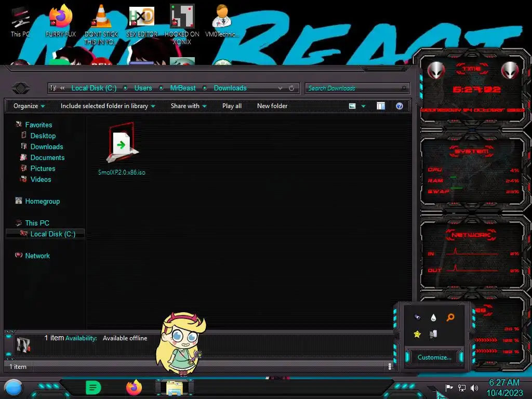Open Firefox from the taskbar
The height and width of the screenshot is (399, 532).
point(134,388)
